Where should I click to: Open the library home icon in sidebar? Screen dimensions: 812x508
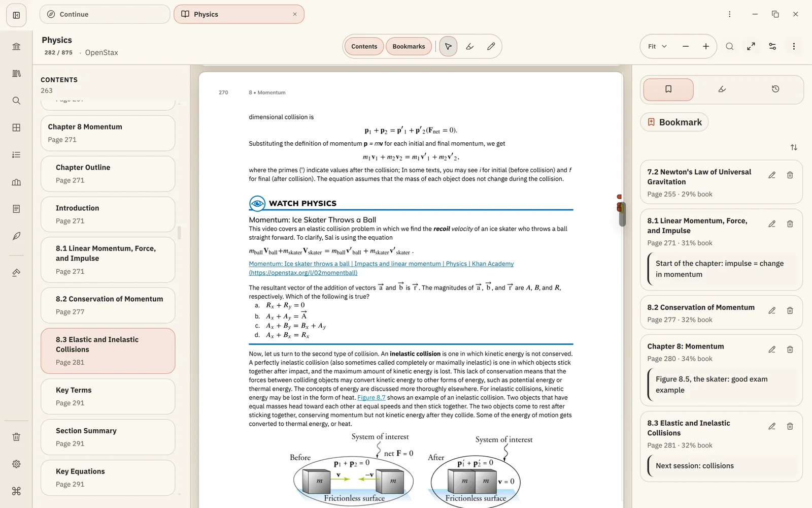click(16, 47)
